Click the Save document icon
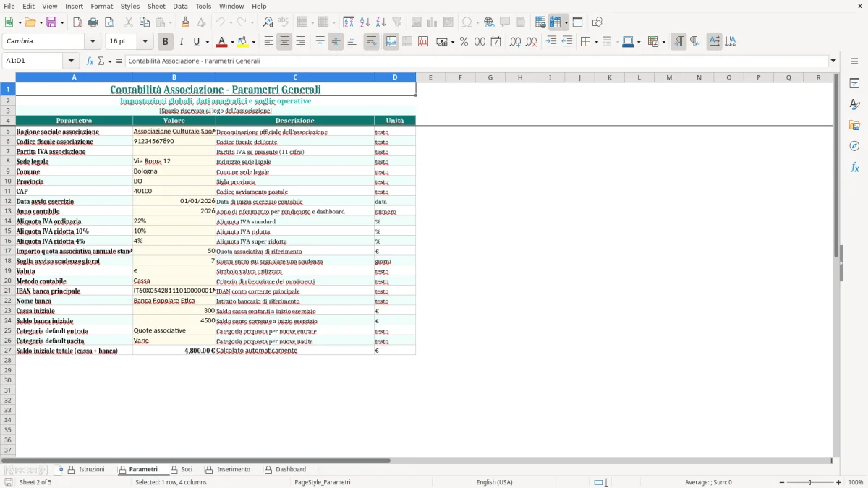Image resolution: width=868 pixels, height=488 pixels. click(x=51, y=22)
